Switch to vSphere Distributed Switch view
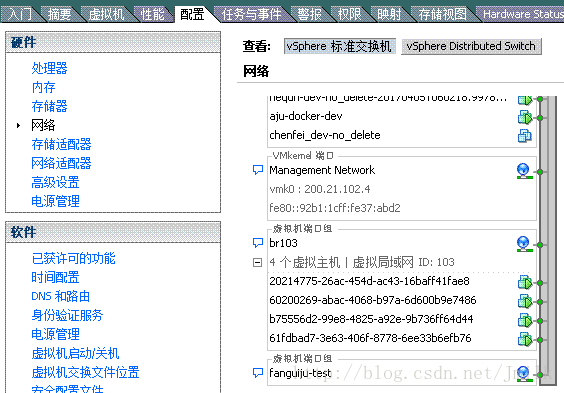This screenshot has height=393, width=564. pos(471,46)
